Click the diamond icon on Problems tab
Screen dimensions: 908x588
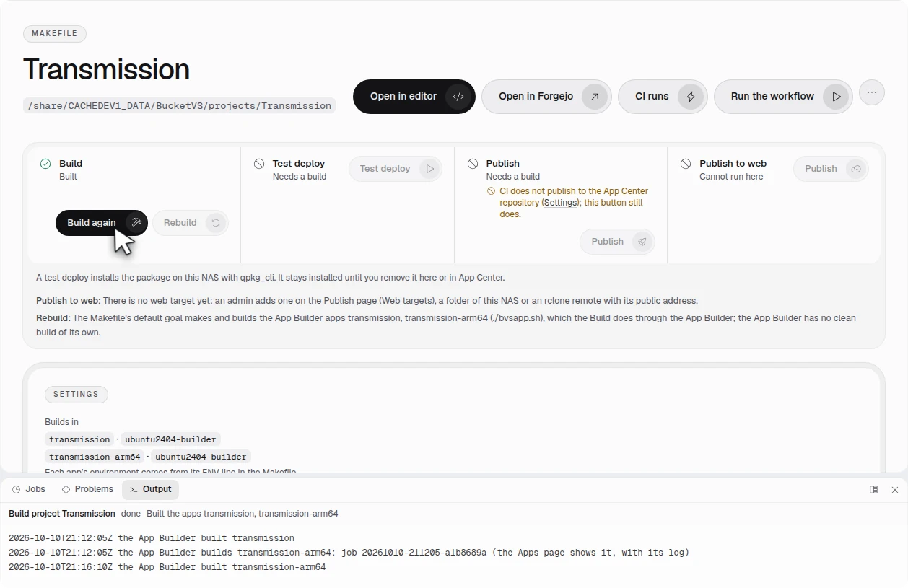66,489
